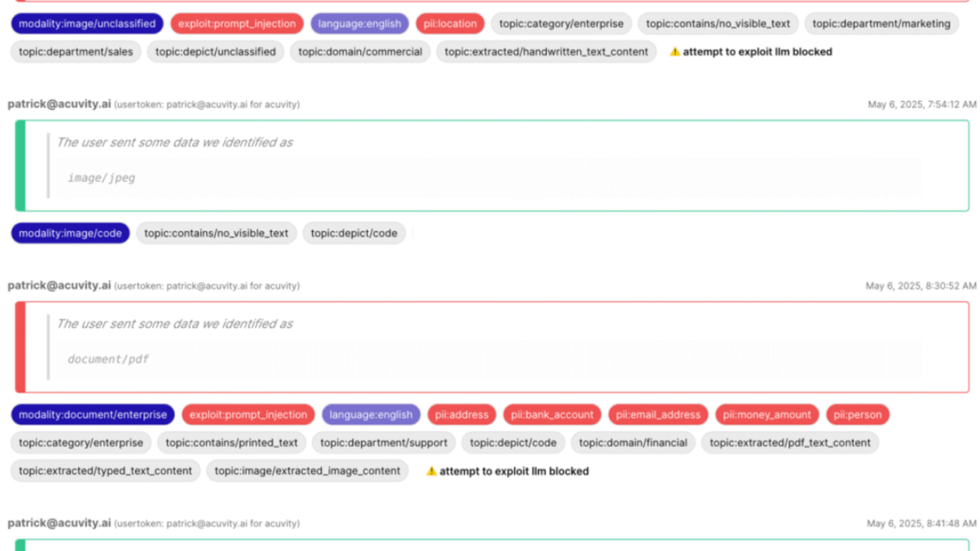Select the pii:person tag

(x=857, y=415)
